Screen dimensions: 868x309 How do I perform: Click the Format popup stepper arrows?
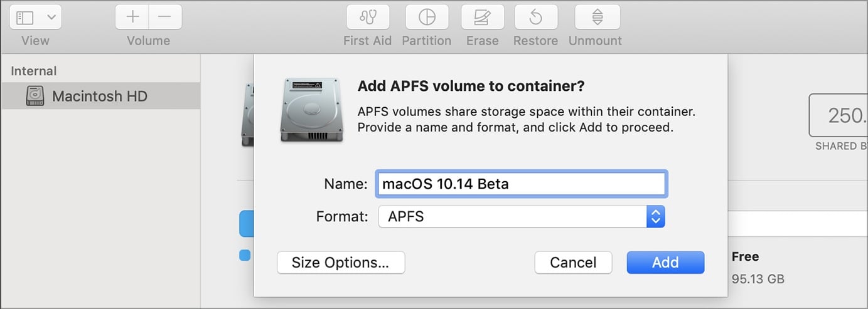pyautogui.click(x=655, y=217)
